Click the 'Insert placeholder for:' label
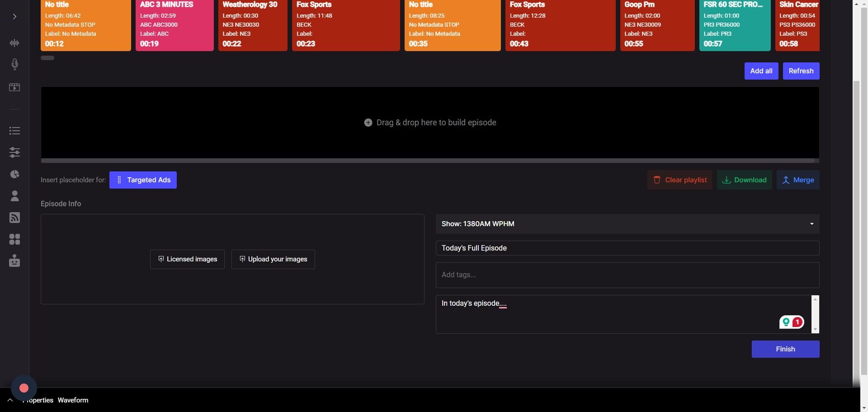Screen dimensions: 868x412 [x=73, y=180]
